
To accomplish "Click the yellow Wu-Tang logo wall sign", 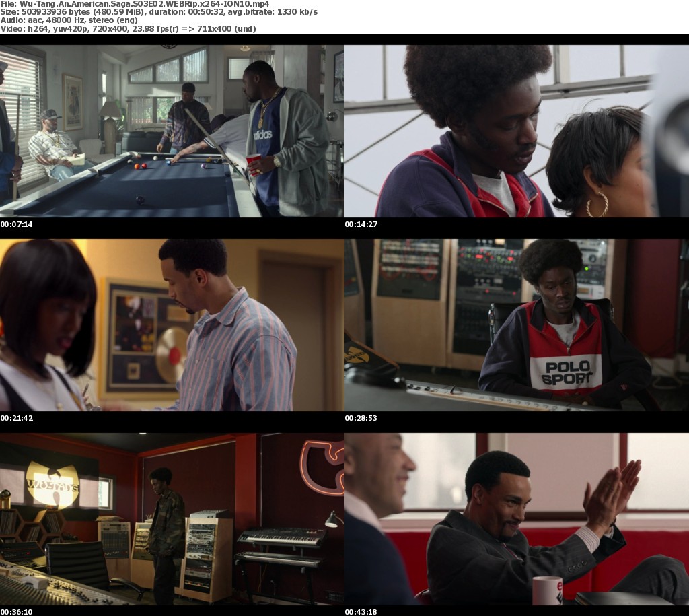I will pyautogui.click(x=51, y=482).
